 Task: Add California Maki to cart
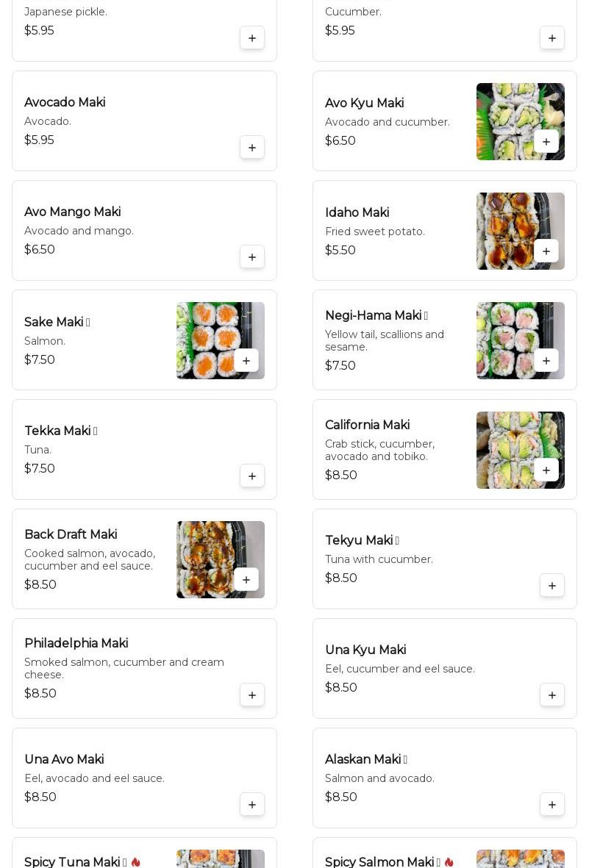click(x=546, y=470)
